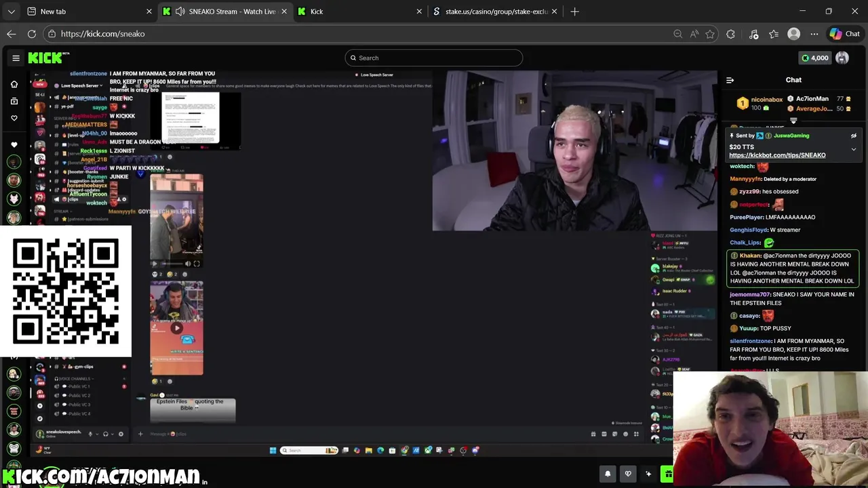The width and height of the screenshot is (868, 488).
Task: Open the browser zoom magnifier icon
Action: pos(677,34)
